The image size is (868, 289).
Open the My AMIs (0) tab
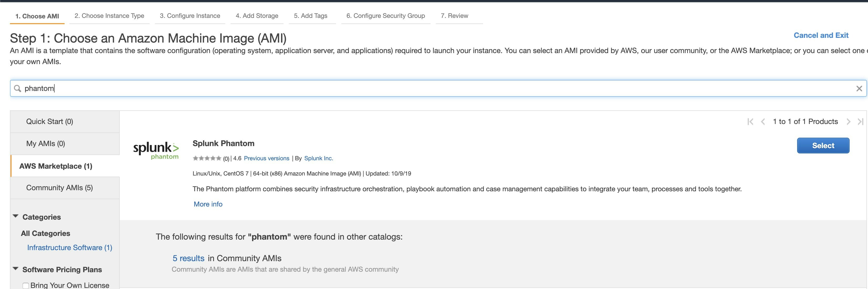[65, 144]
